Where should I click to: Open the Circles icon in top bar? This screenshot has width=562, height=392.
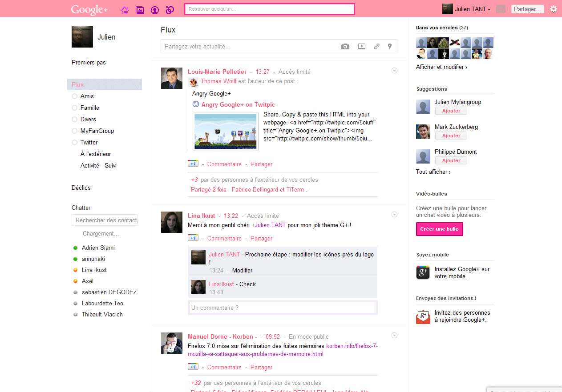click(170, 10)
